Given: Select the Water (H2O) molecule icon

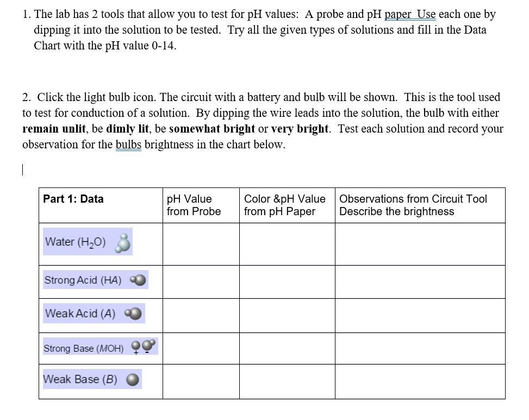Looking at the screenshot, I should click(x=122, y=243).
